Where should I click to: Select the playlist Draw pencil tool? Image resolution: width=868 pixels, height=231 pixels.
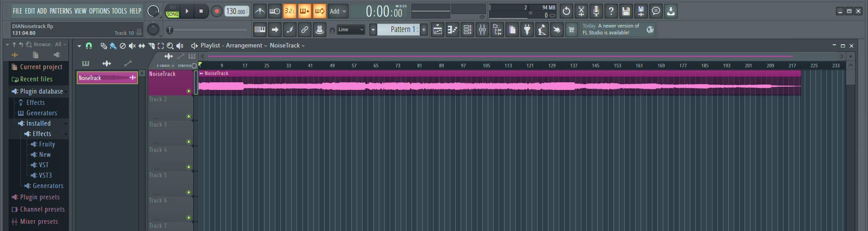pos(104,46)
